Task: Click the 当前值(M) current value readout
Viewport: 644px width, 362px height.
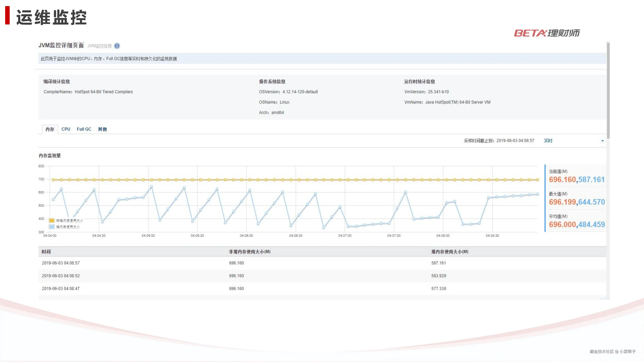Action: (x=577, y=179)
